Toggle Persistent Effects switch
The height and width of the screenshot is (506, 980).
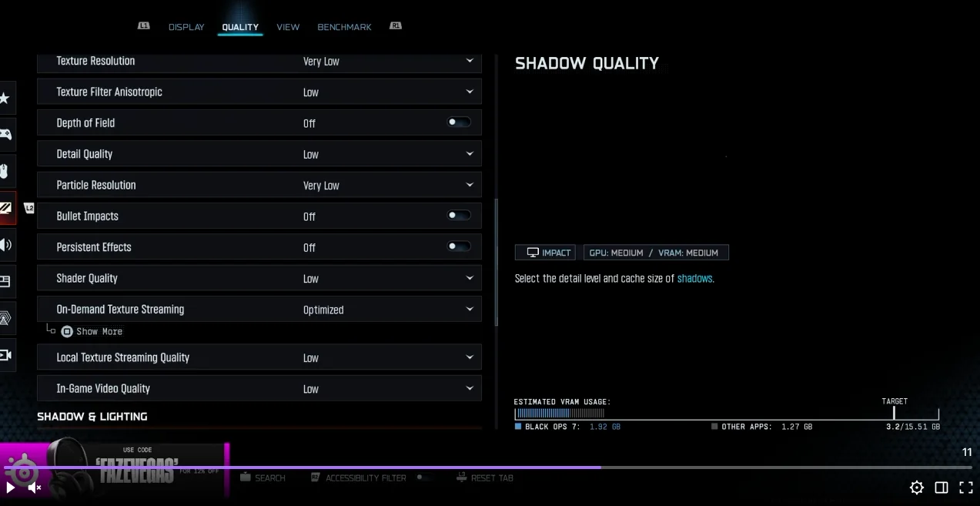pos(460,246)
